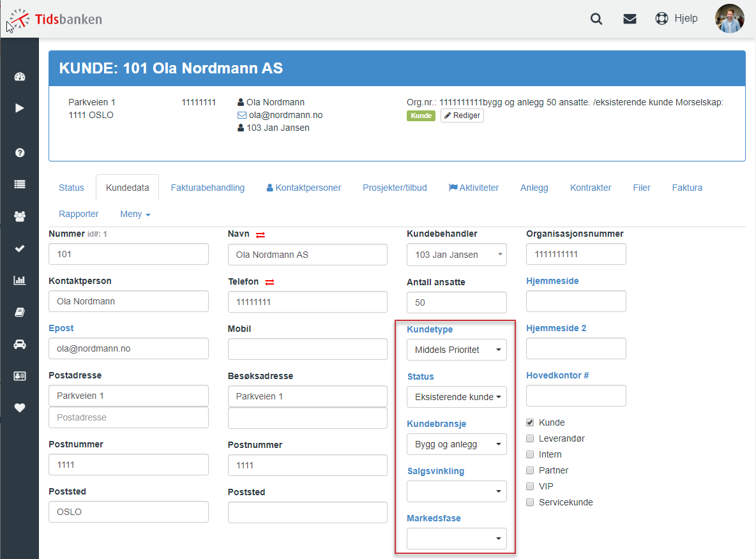Open the dashboard gauge icon in sidebar

[20, 77]
